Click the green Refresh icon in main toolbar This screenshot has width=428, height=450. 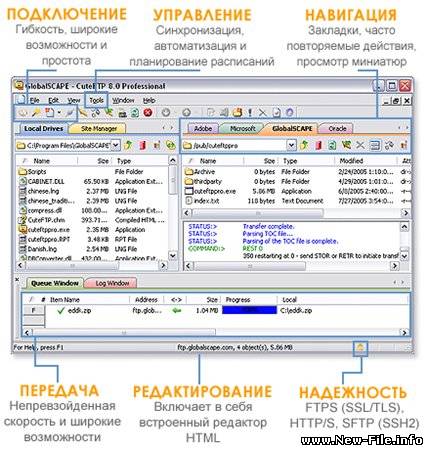pyautogui.click(x=135, y=113)
